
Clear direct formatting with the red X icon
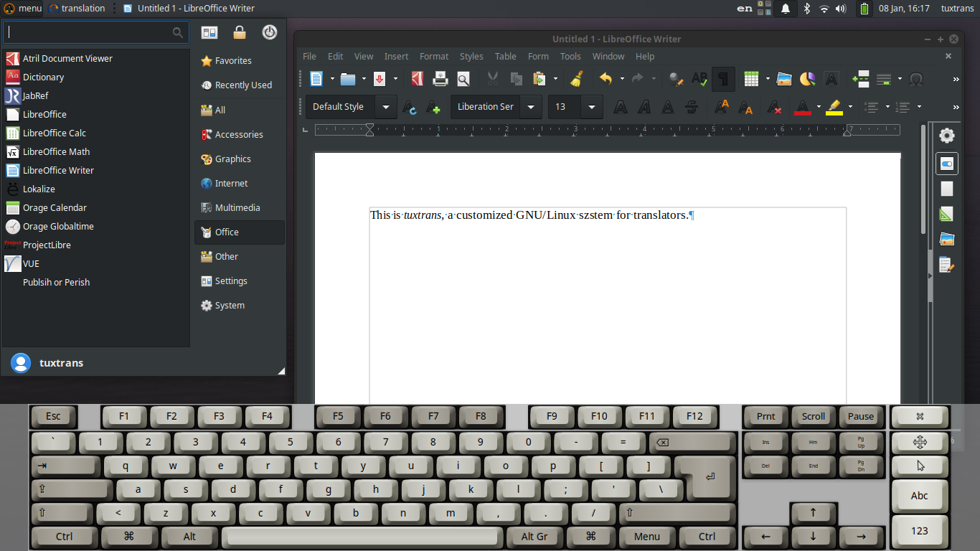[x=773, y=107]
